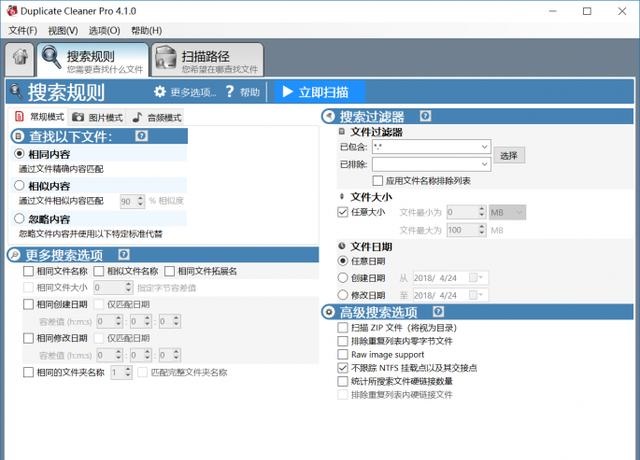This screenshot has height=460, width=640.
Task: Open the MB unit dropdown for minimum size
Action: pyautogui.click(x=507, y=212)
